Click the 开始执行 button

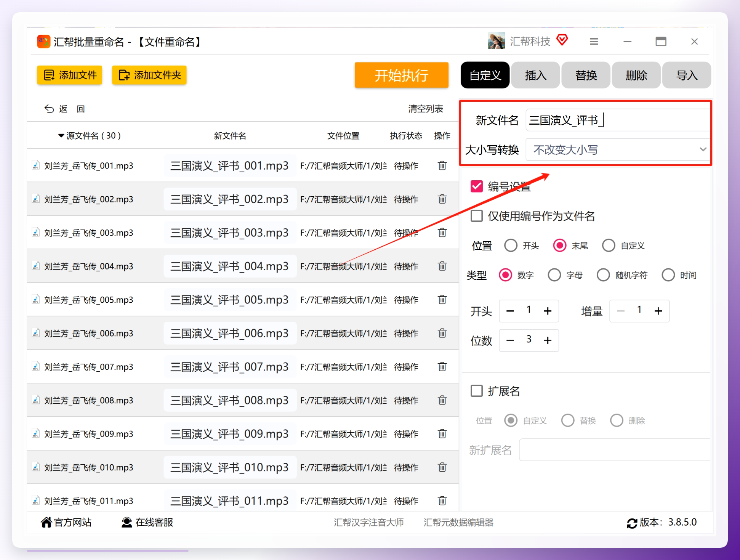pyautogui.click(x=402, y=75)
